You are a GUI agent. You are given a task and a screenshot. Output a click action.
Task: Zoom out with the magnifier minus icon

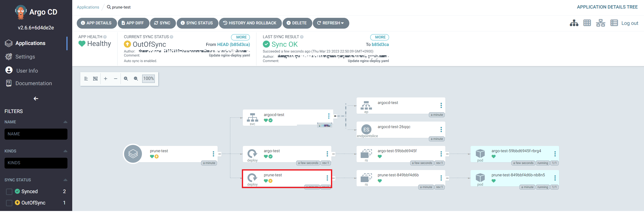point(136,79)
